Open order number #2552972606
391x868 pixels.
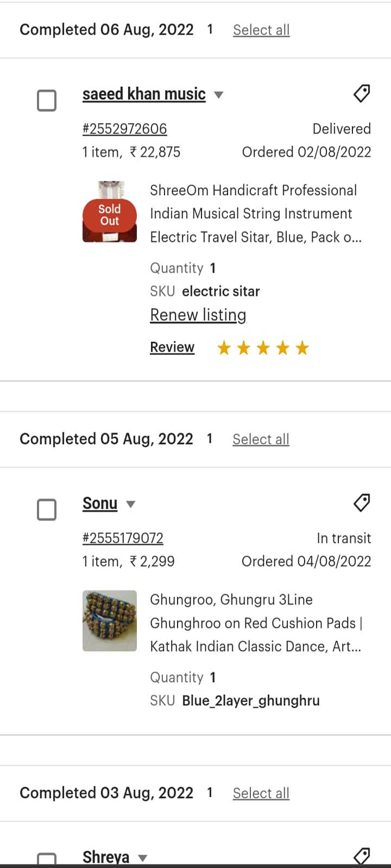124,129
